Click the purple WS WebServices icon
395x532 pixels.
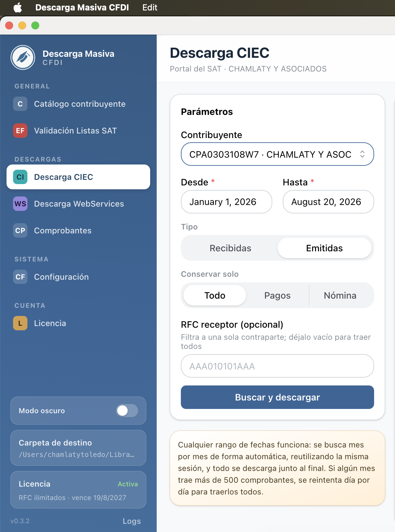(x=20, y=204)
